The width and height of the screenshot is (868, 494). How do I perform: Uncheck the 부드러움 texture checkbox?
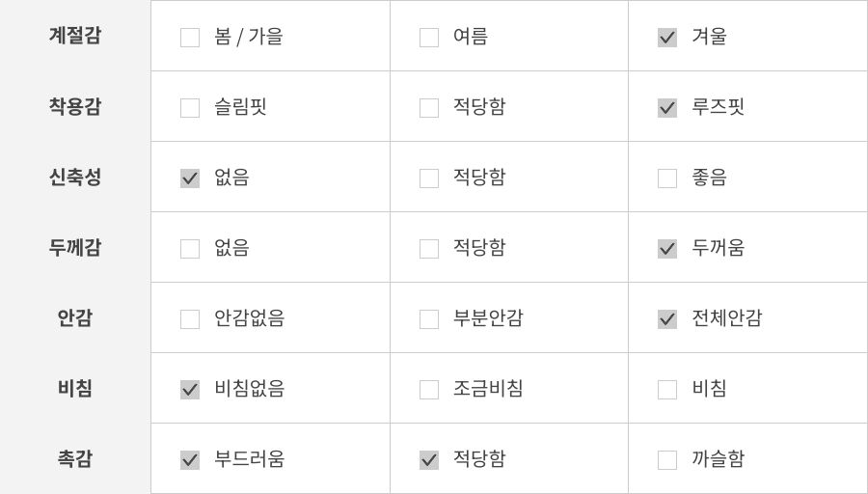pos(190,460)
